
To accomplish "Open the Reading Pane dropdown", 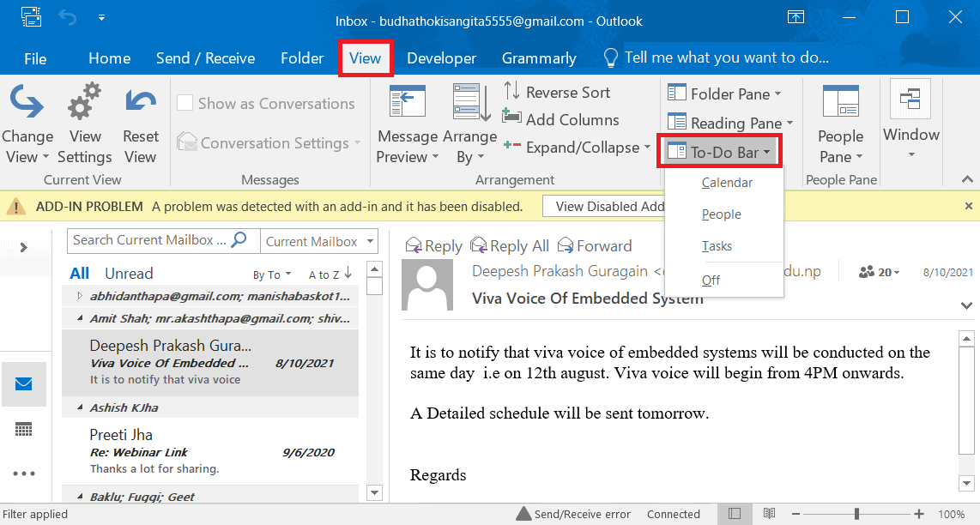I will point(730,123).
